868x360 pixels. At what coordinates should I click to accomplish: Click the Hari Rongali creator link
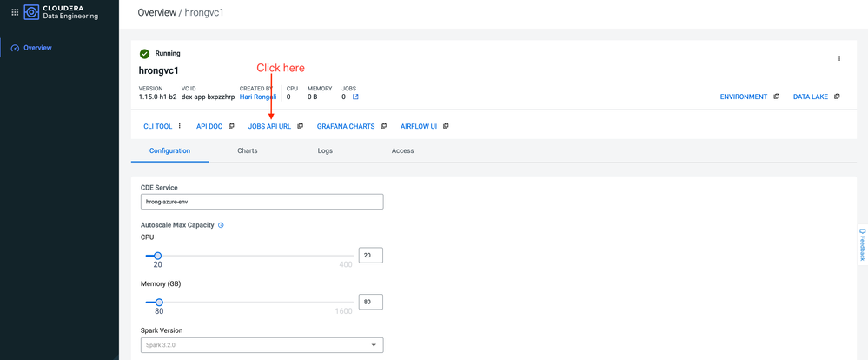pyautogui.click(x=258, y=97)
